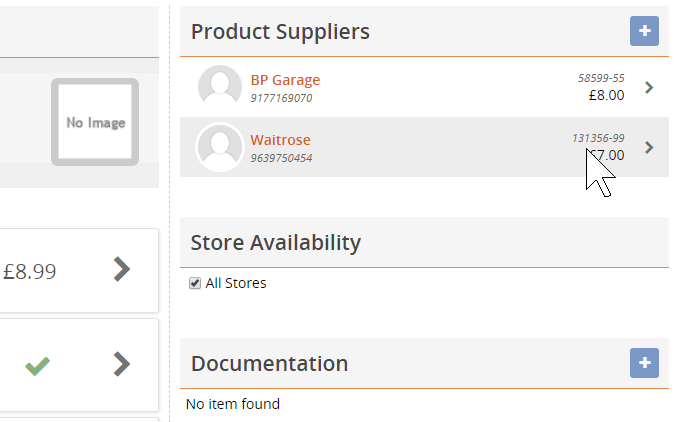Add a new product supplier

[x=644, y=31]
